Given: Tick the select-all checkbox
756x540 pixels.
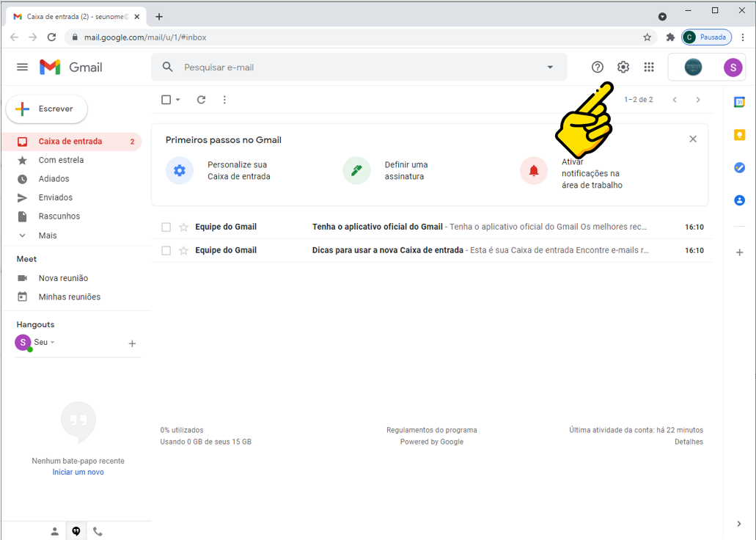Looking at the screenshot, I should 166,99.
